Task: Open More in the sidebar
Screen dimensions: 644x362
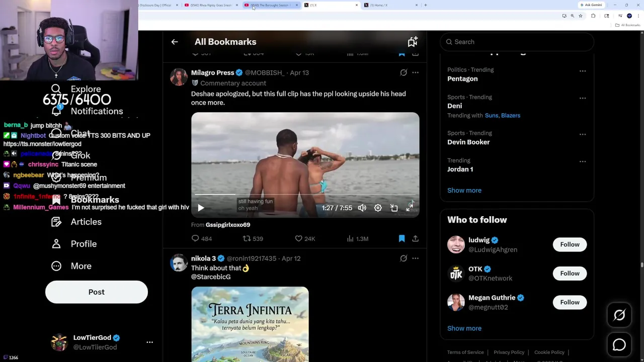Action: pyautogui.click(x=71, y=266)
